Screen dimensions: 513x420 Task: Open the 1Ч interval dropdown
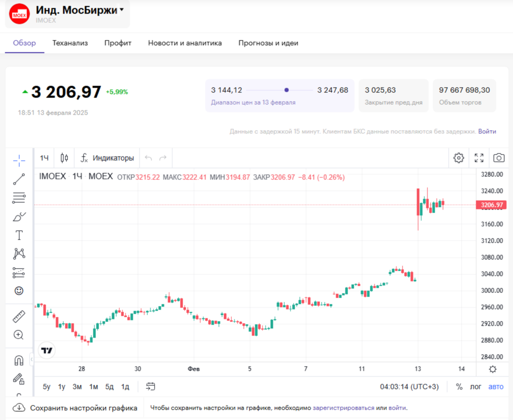[45, 158]
